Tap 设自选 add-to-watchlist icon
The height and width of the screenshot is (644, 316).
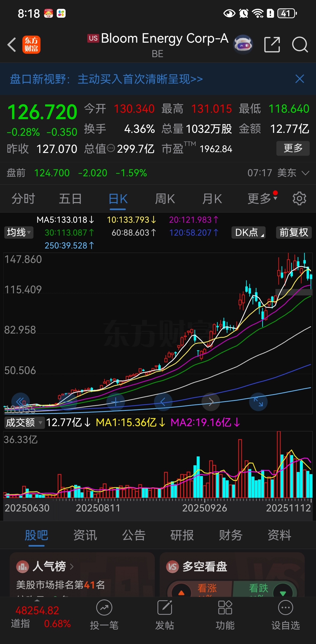pyautogui.click(x=285, y=614)
